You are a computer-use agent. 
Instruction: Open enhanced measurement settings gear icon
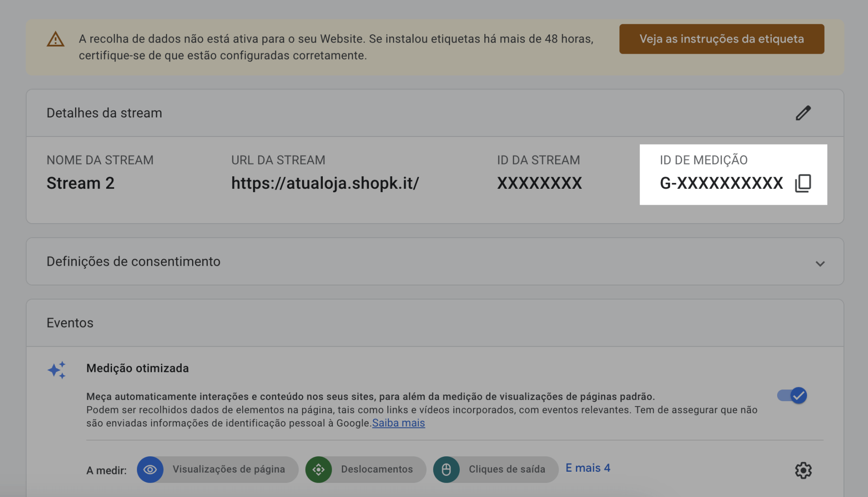803,470
